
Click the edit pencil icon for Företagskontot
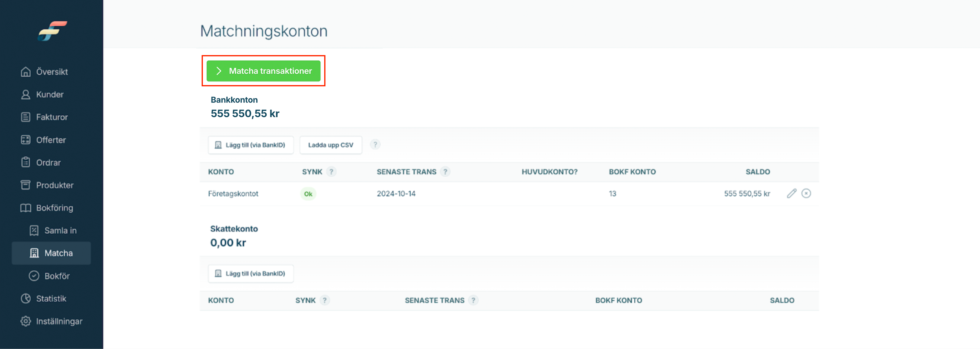tap(791, 193)
